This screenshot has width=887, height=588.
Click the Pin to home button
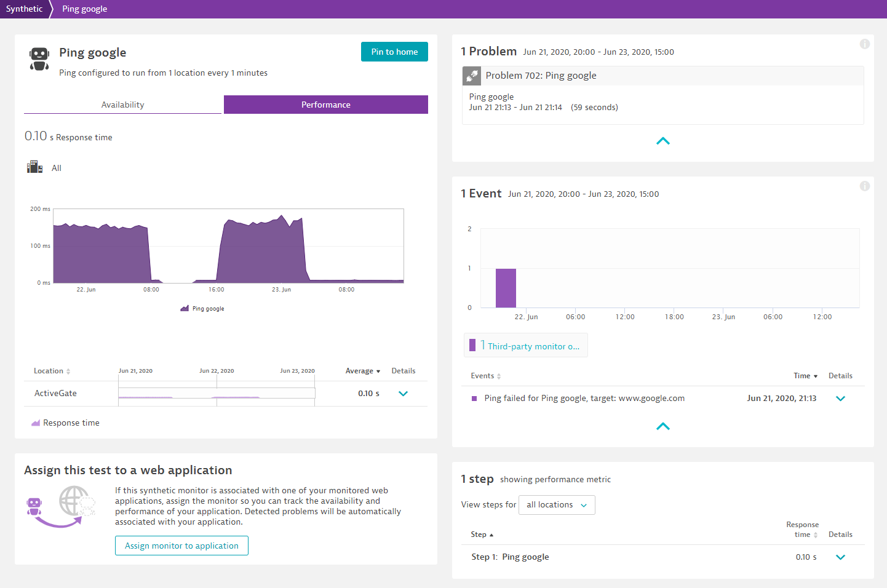pyautogui.click(x=394, y=52)
